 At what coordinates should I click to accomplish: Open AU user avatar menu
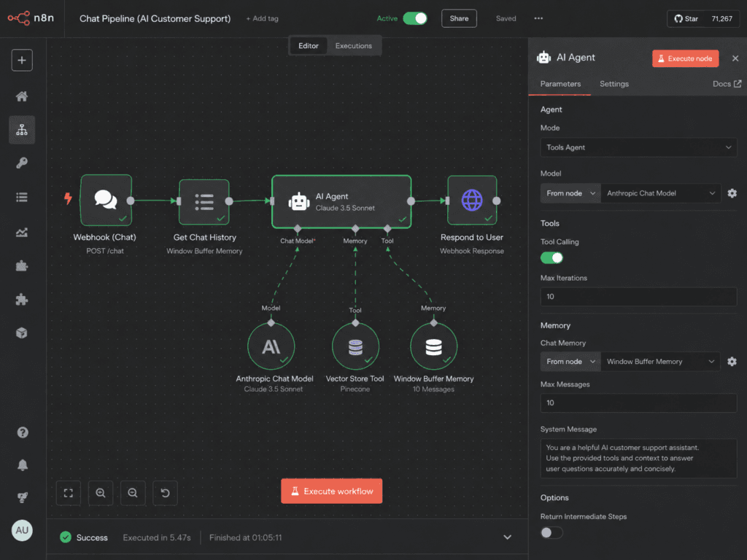point(22,530)
